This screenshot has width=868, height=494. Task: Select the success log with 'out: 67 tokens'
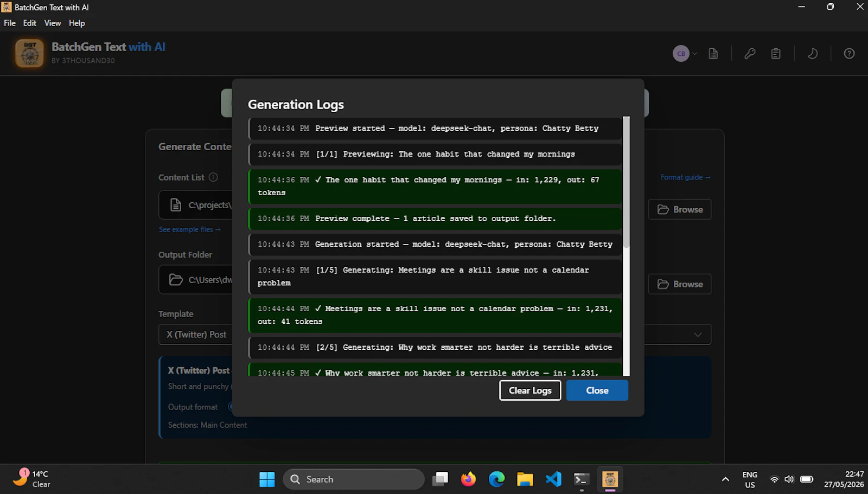pos(435,187)
